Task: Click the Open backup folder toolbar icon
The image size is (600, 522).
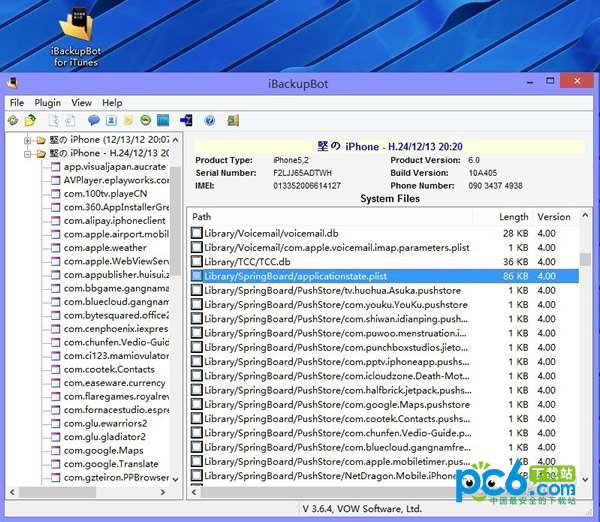Action: [30, 121]
